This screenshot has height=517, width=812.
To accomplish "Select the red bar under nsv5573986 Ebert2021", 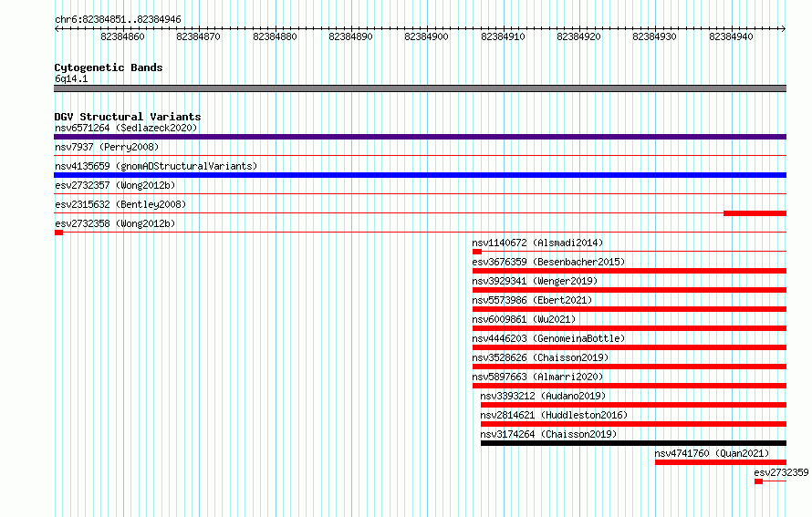I will (x=630, y=309).
